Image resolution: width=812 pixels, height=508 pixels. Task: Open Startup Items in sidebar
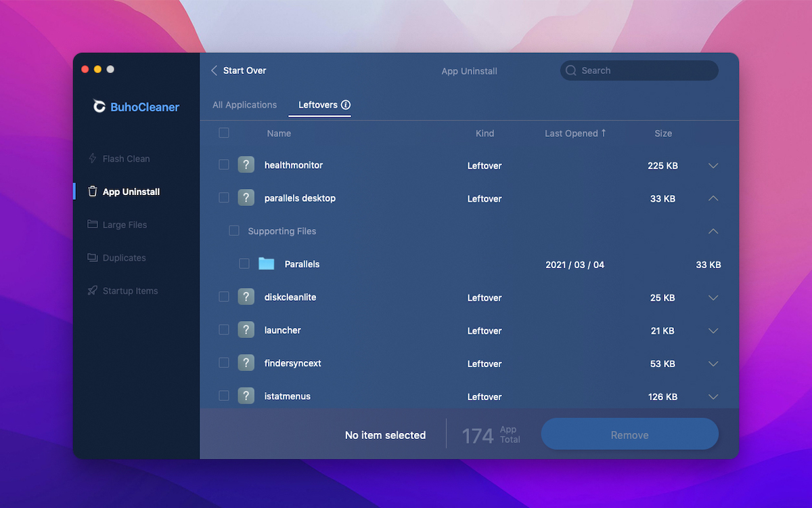(x=122, y=291)
